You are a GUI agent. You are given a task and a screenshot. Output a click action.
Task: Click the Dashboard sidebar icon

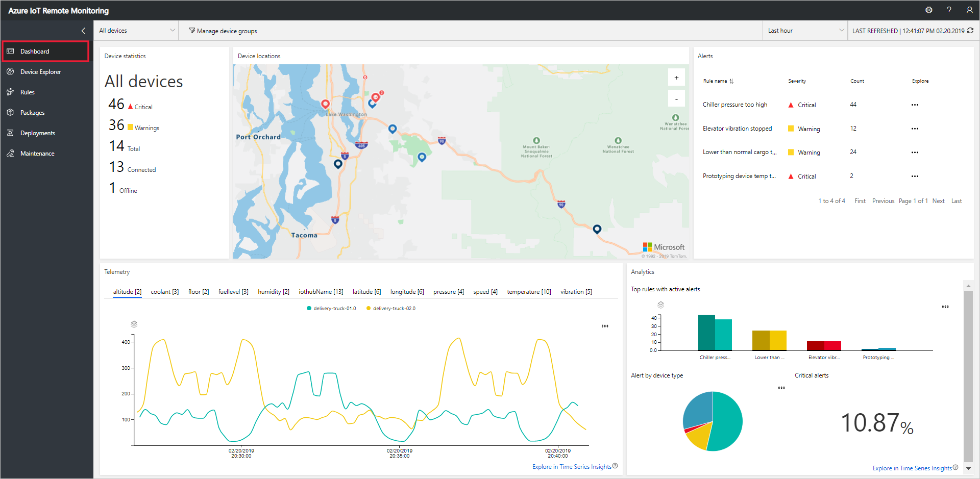tap(10, 52)
